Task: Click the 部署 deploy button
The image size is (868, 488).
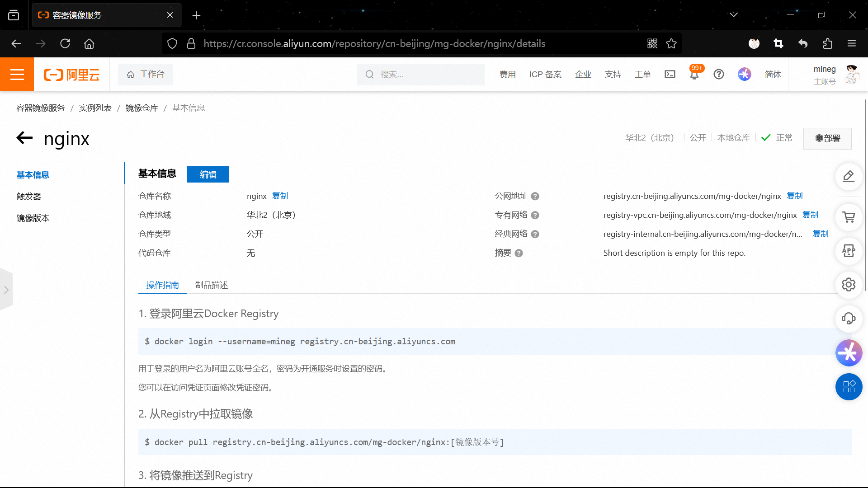Action: [827, 138]
